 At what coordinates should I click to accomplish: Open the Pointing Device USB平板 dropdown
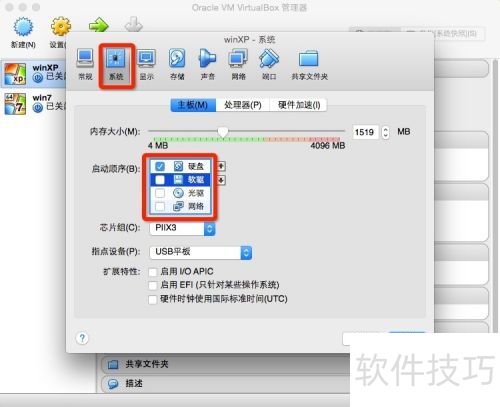[200, 252]
